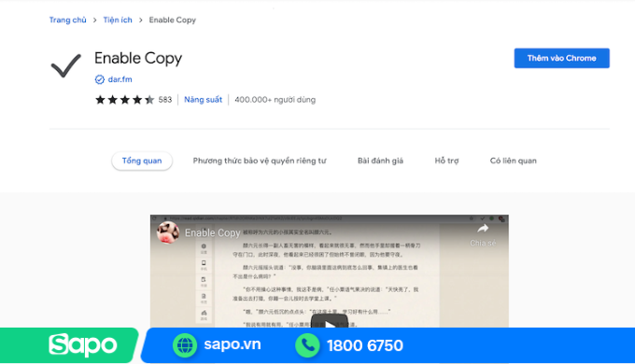Viewport: 635px width, 364px height.
Task: Click the 400.000+ người dùng text
Action: (x=275, y=100)
